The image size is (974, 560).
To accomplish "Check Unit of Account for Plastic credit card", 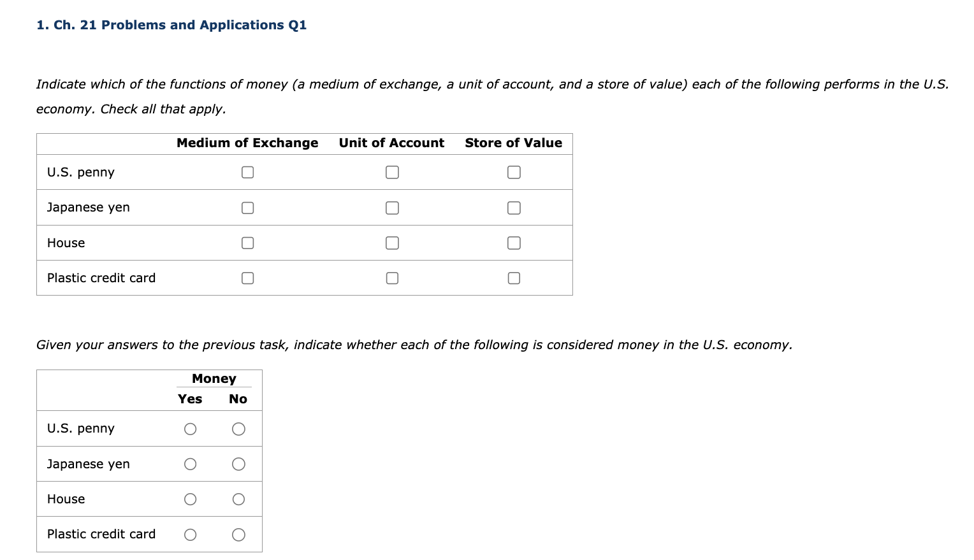I will click(x=392, y=278).
